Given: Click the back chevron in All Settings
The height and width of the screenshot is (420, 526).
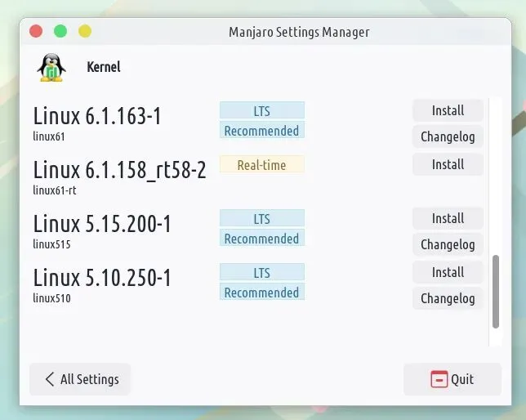Looking at the screenshot, I should (x=50, y=379).
